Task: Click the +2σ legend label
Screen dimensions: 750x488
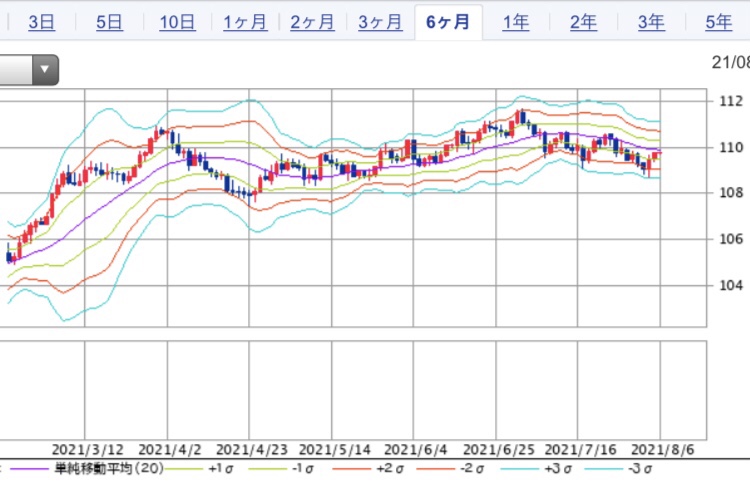Action: pos(390,468)
